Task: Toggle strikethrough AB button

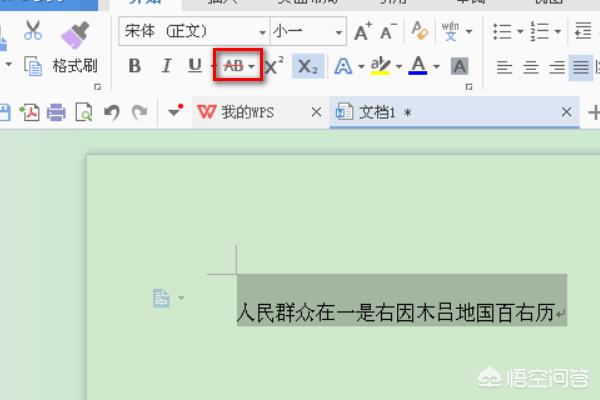Action: tap(233, 66)
